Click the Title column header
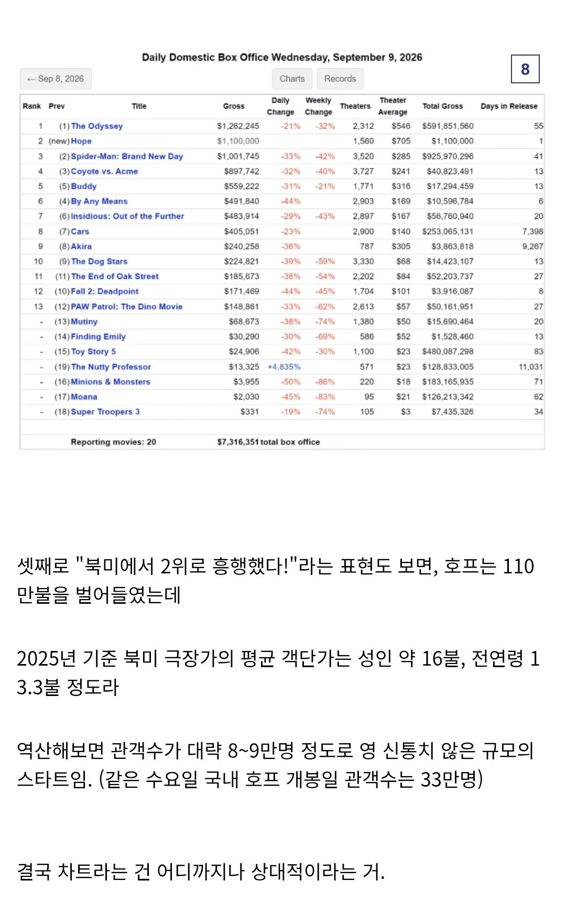The width and height of the screenshot is (566, 924). (139, 106)
